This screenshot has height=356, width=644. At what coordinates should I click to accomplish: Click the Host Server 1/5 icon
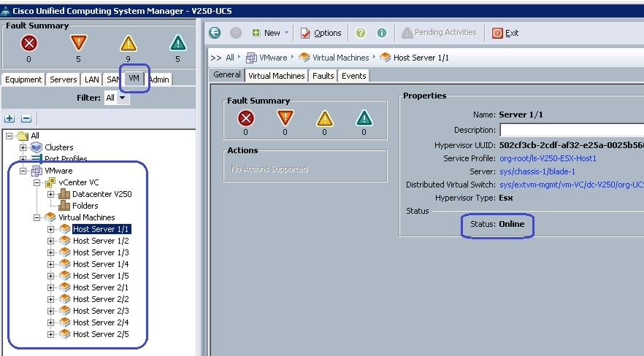(64, 276)
